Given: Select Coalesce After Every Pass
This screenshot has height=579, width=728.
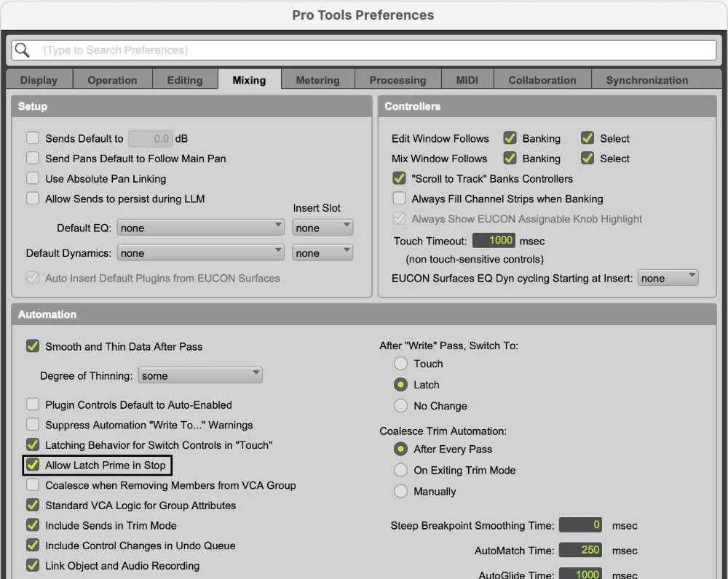Looking at the screenshot, I should [x=400, y=449].
